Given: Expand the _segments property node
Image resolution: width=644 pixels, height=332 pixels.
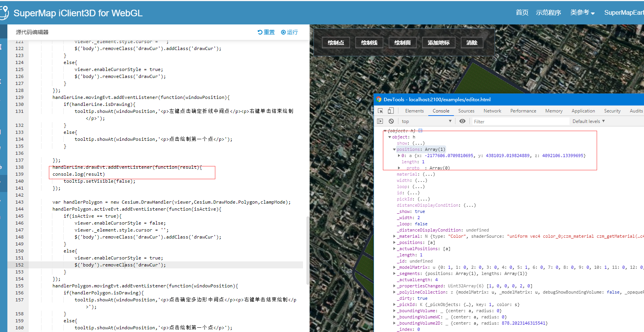Looking at the screenshot, I should (x=394, y=273).
